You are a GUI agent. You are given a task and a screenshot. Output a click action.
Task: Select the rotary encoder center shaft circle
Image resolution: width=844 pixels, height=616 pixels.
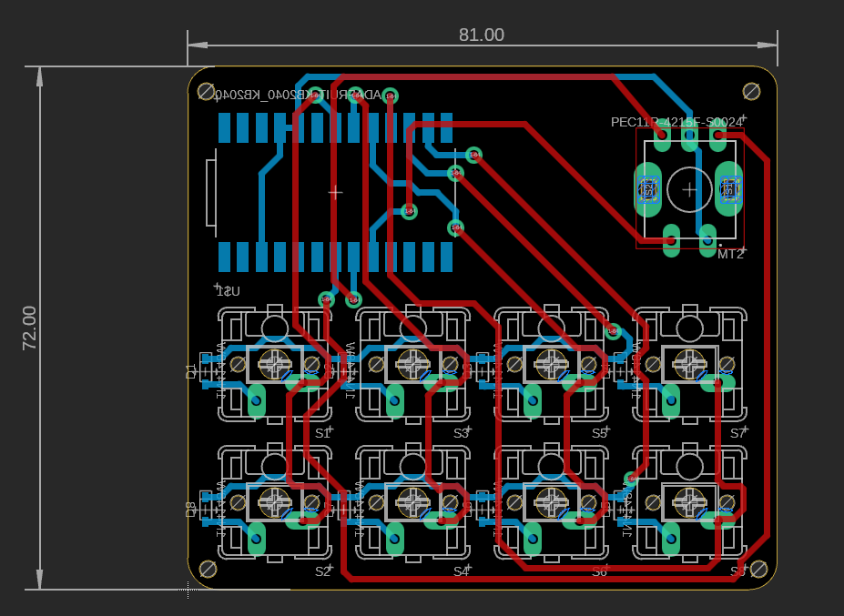pos(689,189)
